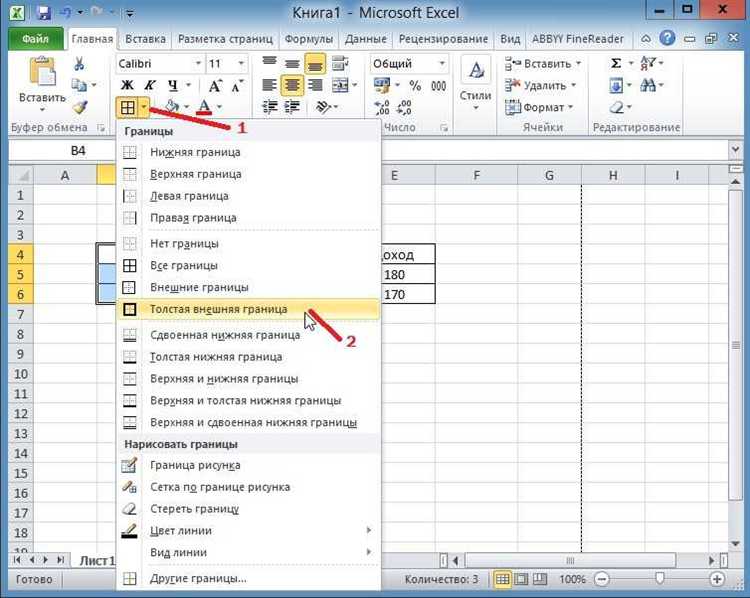The height and width of the screenshot is (598, 750).
Task: Switch to the Вставка ribbon tab
Action: click(x=145, y=39)
